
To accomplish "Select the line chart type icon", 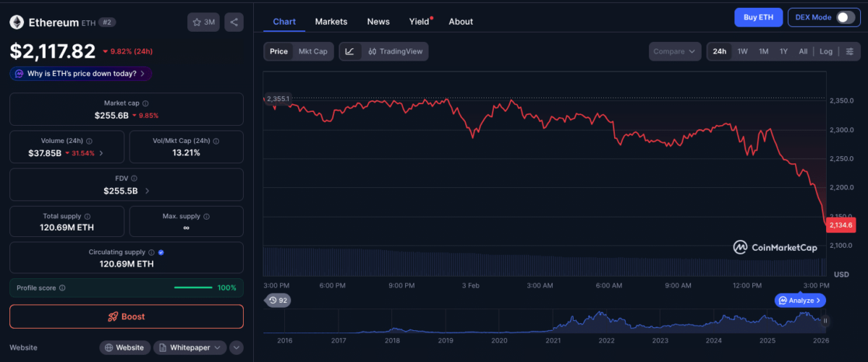I will click(350, 51).
